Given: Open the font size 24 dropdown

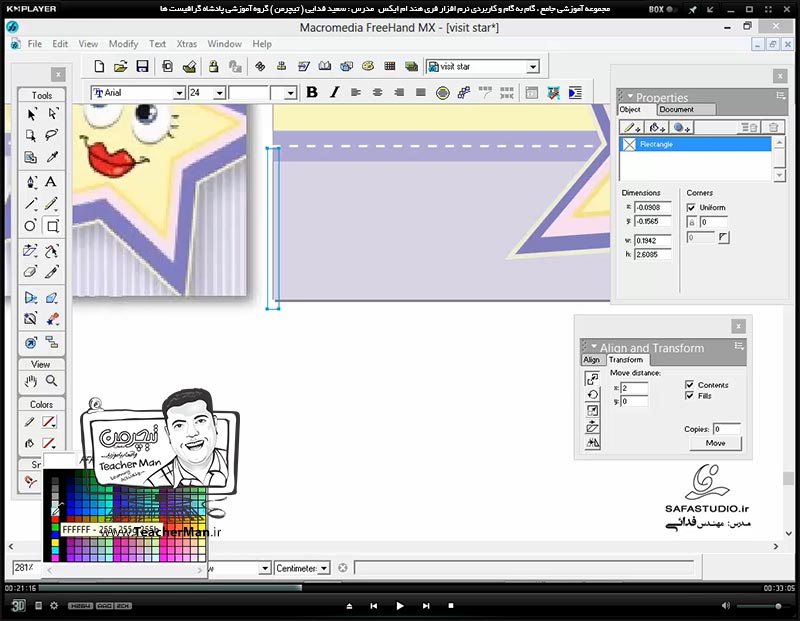Looking at the screenshot, I should [x=219, y=93].
